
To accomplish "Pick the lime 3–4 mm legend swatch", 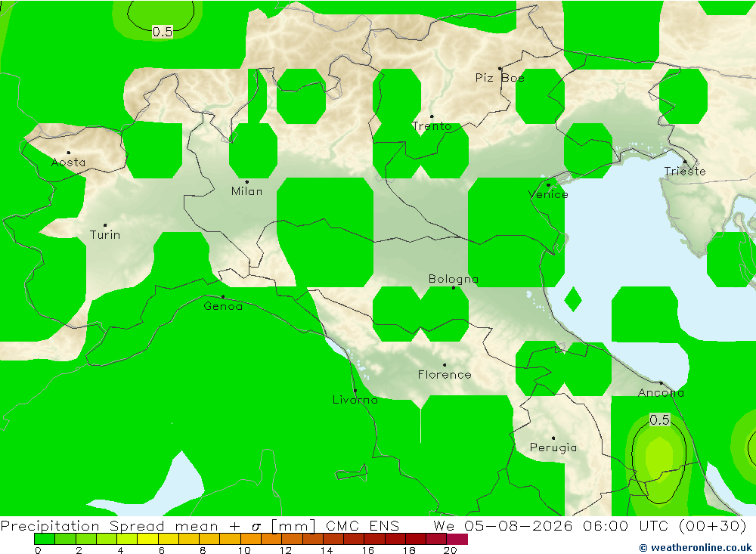I will tap(107, 539).
